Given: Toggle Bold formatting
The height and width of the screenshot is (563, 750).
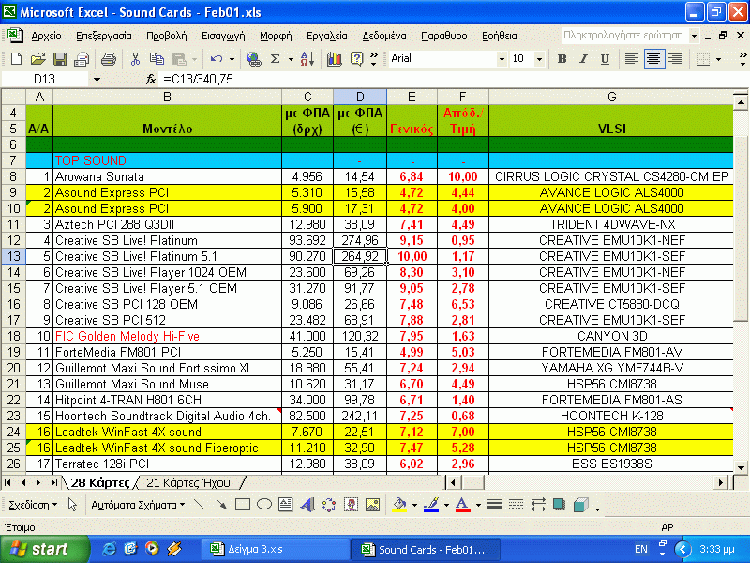Looking at the screenshot, I should 562,59.
